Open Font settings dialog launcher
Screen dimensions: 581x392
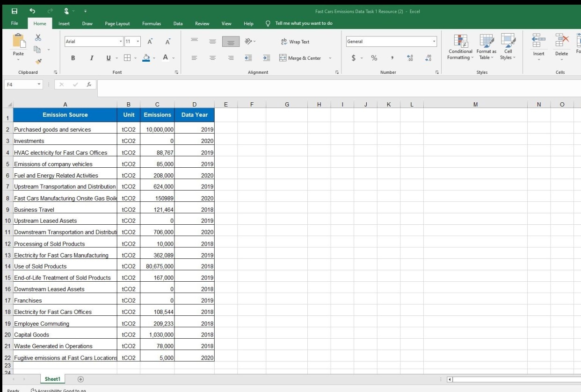(176, 72)
